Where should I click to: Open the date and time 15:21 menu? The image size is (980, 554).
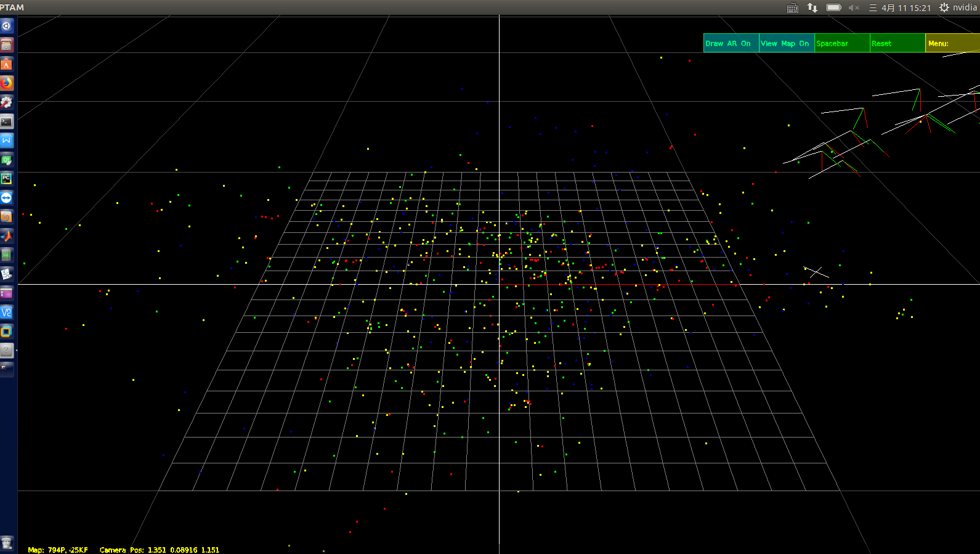(900, 7)
